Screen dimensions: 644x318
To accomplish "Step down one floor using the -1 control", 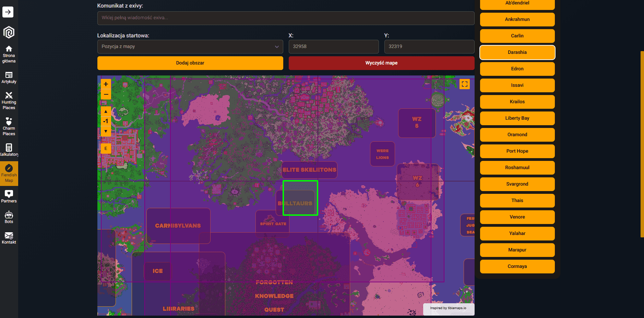I will point(106,121).
